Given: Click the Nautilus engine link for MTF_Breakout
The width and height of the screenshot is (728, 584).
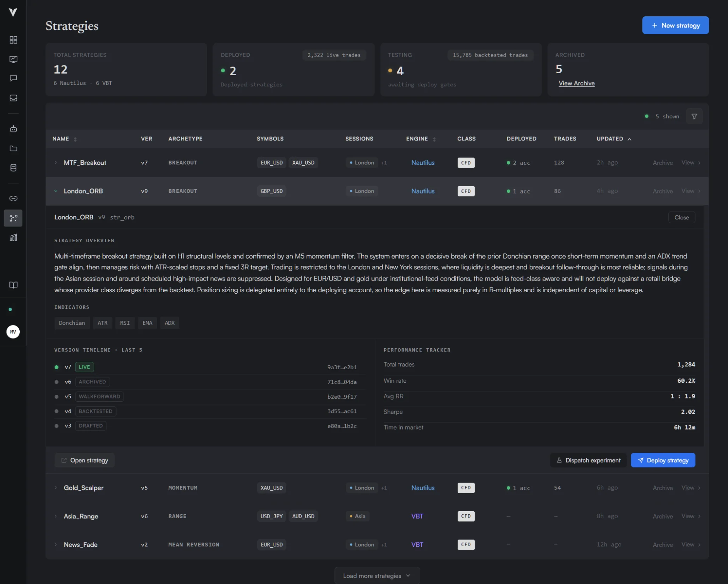Looking at the screenshot, I should tap(422, 163).
